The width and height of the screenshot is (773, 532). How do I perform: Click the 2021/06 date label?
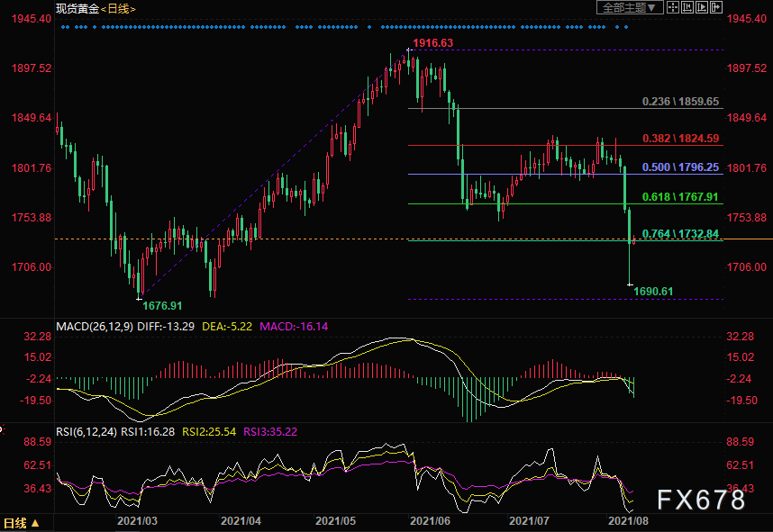coord(430,521)
